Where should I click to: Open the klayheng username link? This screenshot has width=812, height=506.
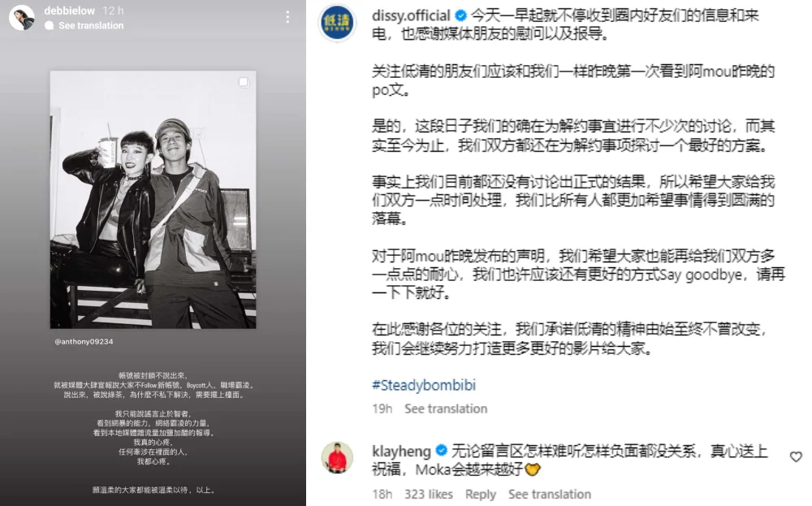401,451
